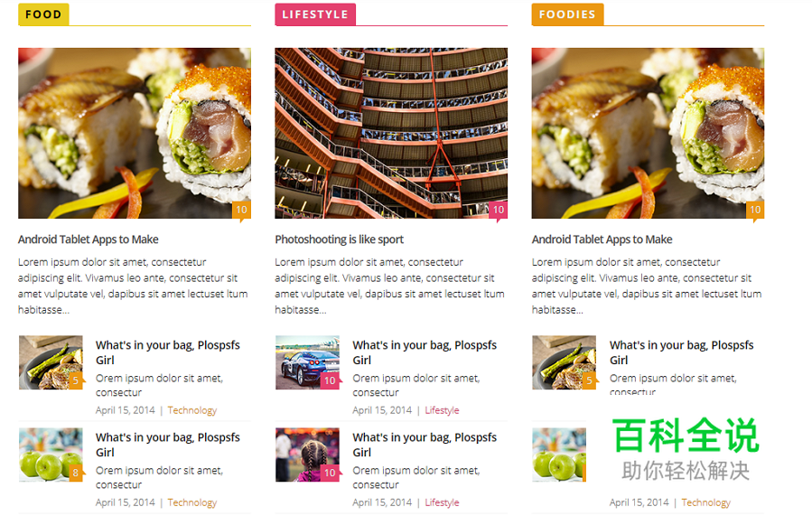Click the yellow FOOD category label
This screenshot has height=516, width=812.
(43, 14)
